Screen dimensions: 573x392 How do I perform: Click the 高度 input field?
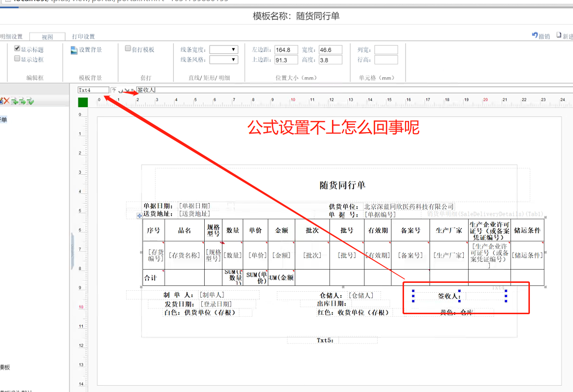click(x=331, y=60)
